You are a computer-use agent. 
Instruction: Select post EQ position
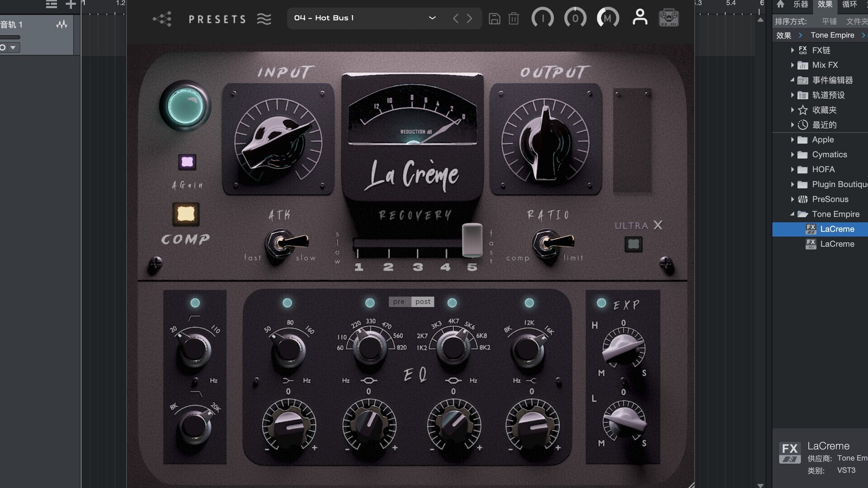423,302
